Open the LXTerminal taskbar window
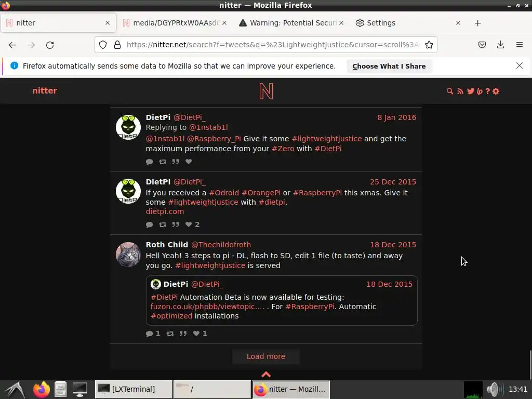532x399 pixels. [x=134, y=389]
